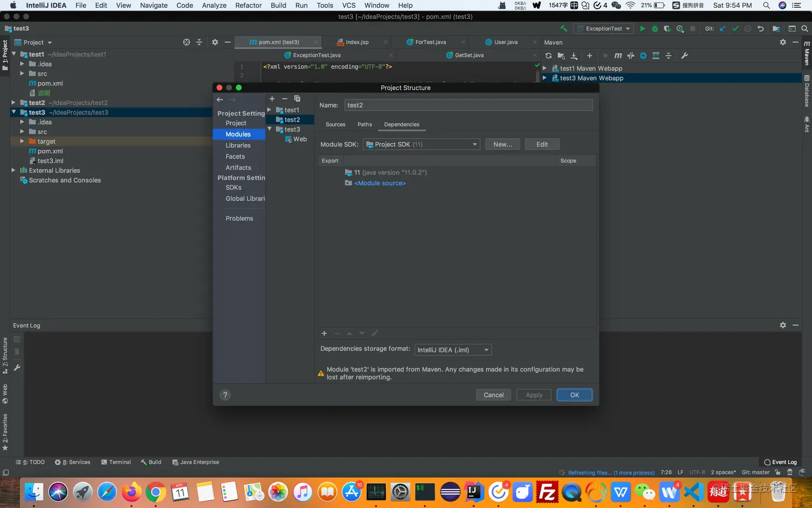Screen dimensions: 812x508
Task: Toggle Maven offline mode
Action: click(x=630, y=55)
